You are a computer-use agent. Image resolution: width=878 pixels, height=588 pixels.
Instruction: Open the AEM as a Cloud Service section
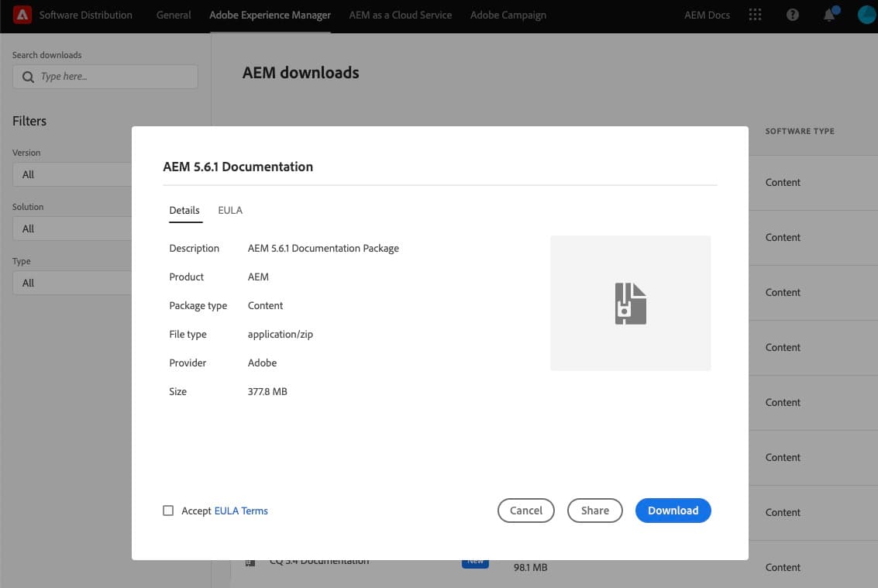tap(400, 14)
